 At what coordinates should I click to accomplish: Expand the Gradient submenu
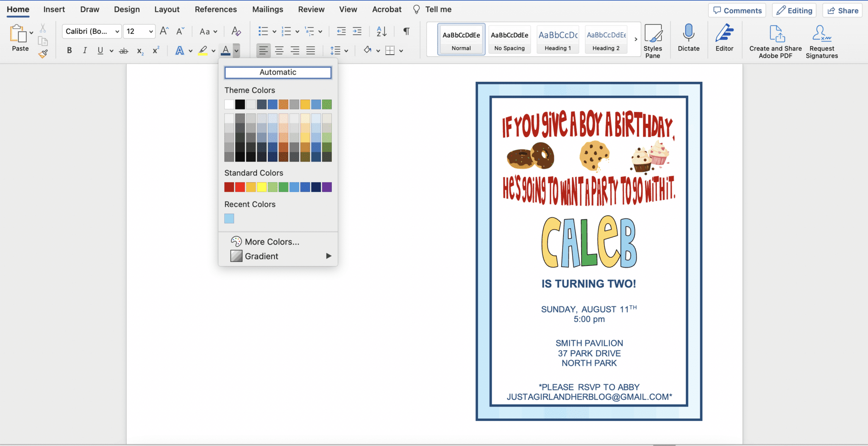(x=278, y=256)
